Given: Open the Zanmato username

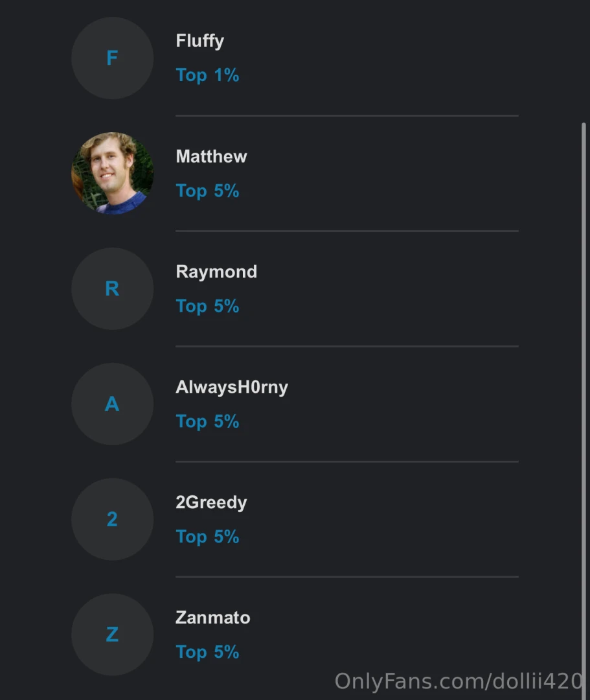Looking at the screenshot, I should [x=212, y=618].
